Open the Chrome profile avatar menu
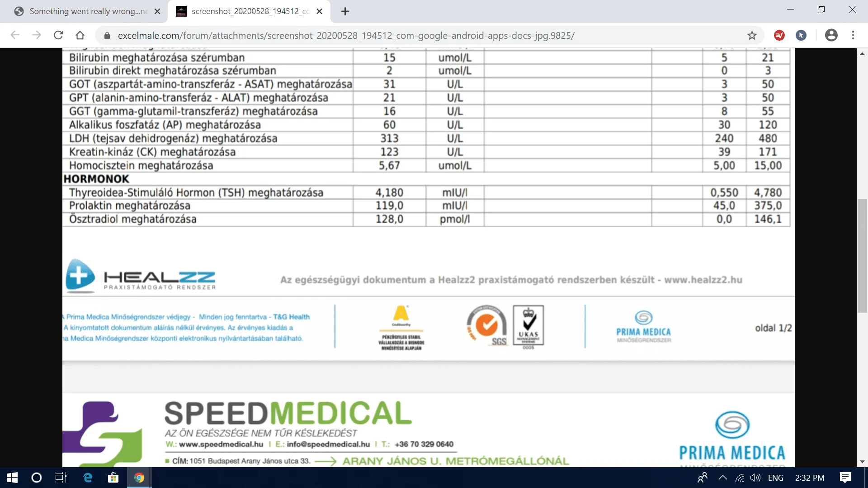868x488 pixels. click(831, 35)
